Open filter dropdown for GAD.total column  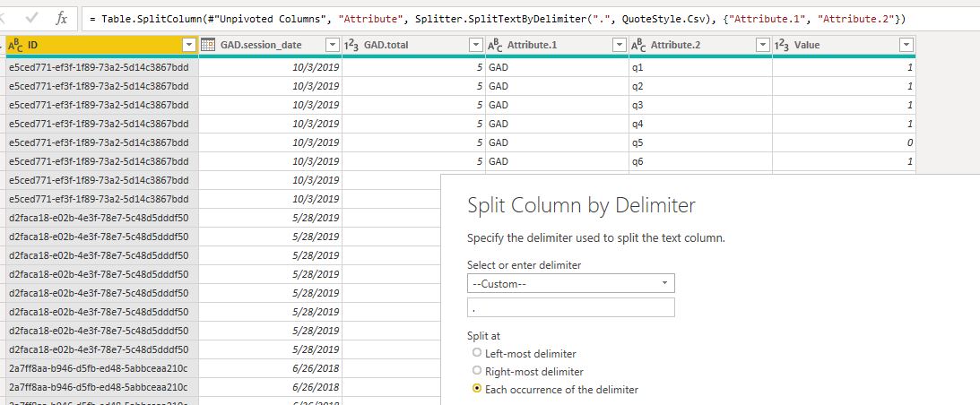476,45
